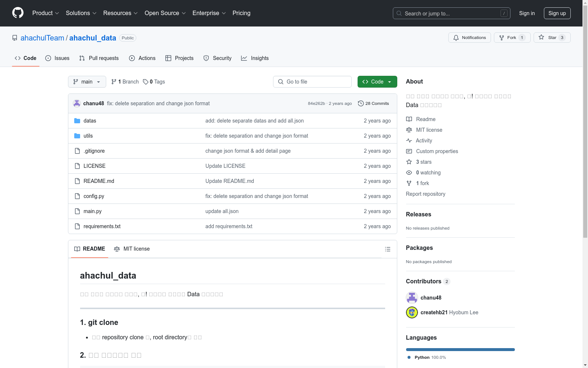Click the Report repository link
588x368 pixels.
[x=426, y=194]
